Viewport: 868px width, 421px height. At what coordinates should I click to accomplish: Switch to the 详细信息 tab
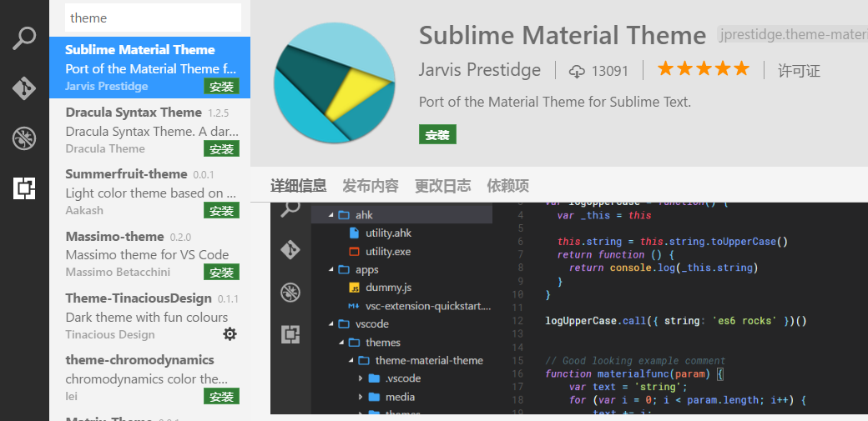(x=299, y=185)
